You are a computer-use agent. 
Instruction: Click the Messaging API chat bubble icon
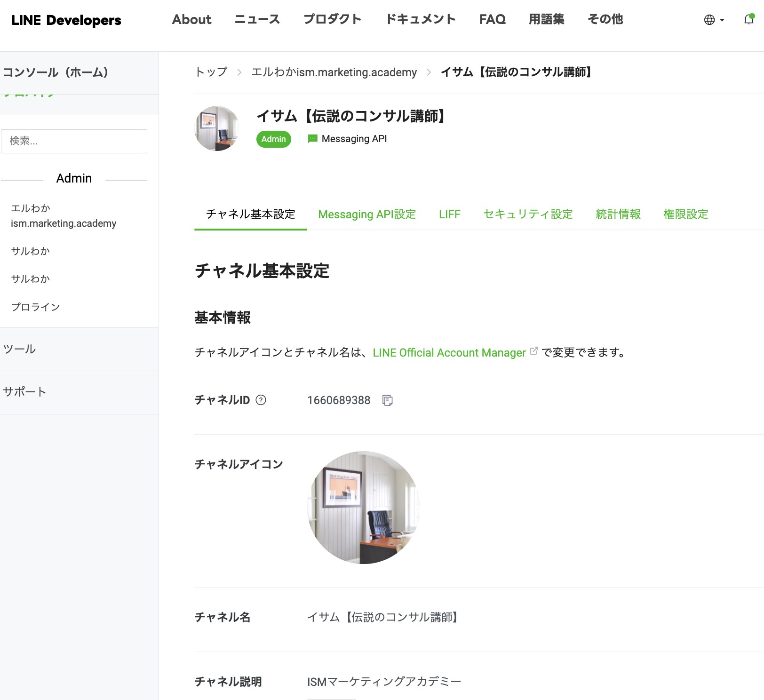click(x=312, y=139)
